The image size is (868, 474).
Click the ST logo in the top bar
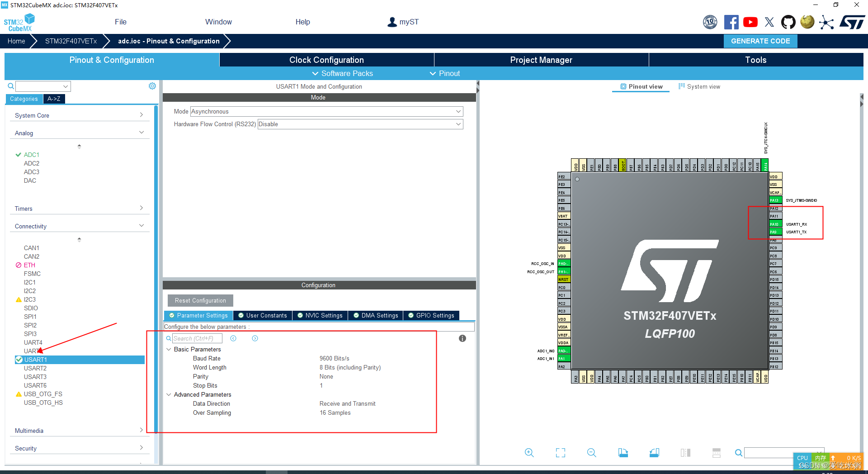(852, 22)
